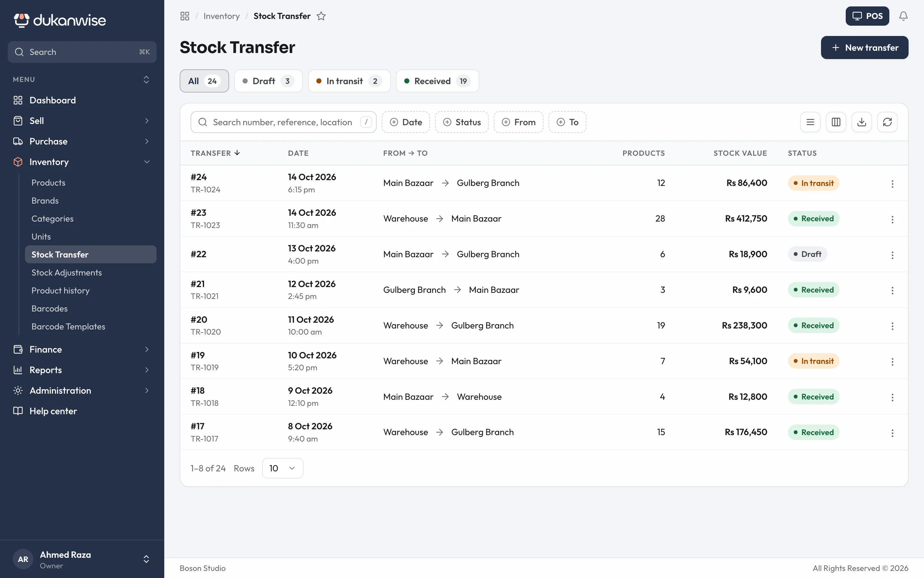Open the notifications bell

(x=903, y=16)
